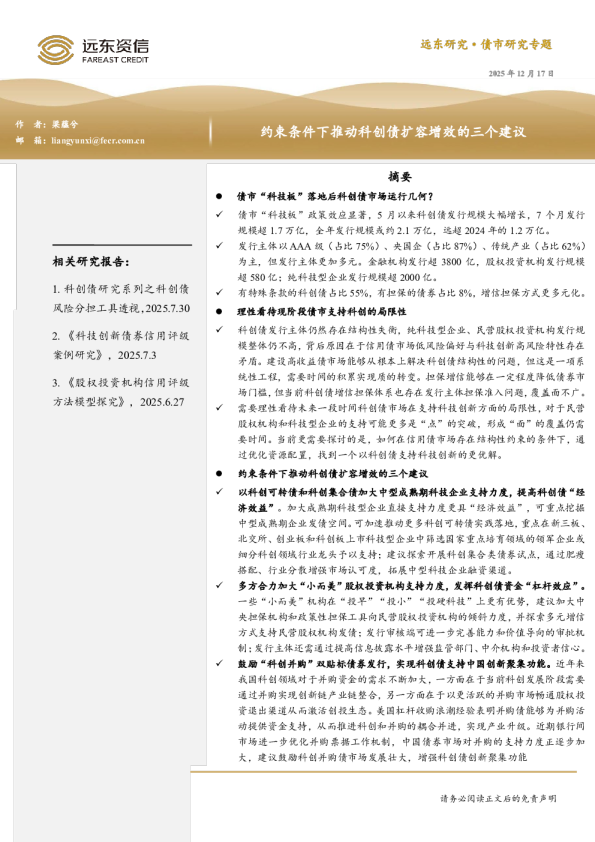Click the bold line 鼓励“科创并购”双贴标债券发行

(x=395, y=664)
